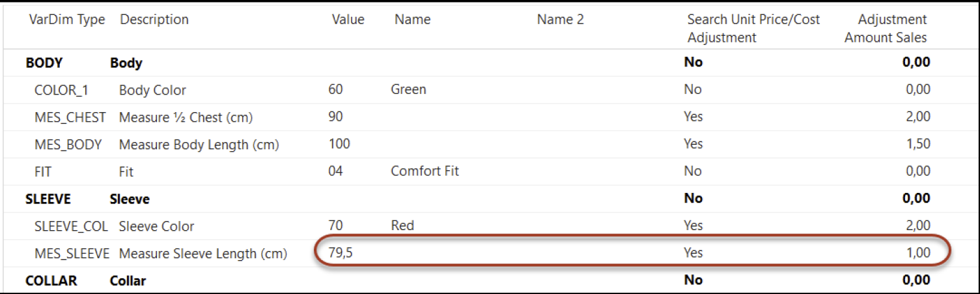Select the BODY group row

[x=479, y=63]
